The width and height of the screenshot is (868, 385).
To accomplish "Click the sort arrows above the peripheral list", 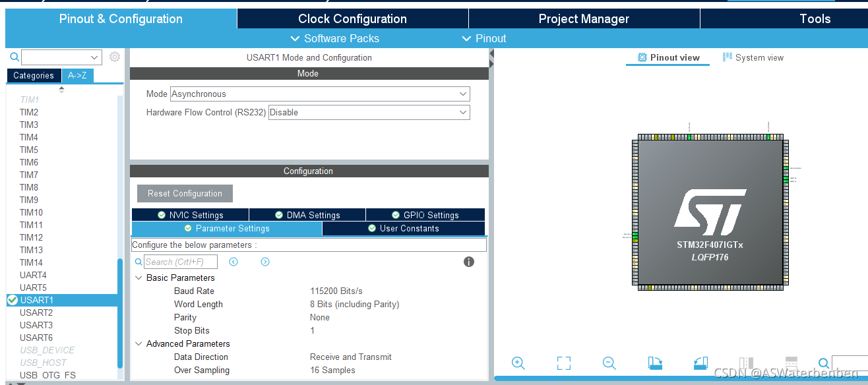I will click(x=62, y=89).
